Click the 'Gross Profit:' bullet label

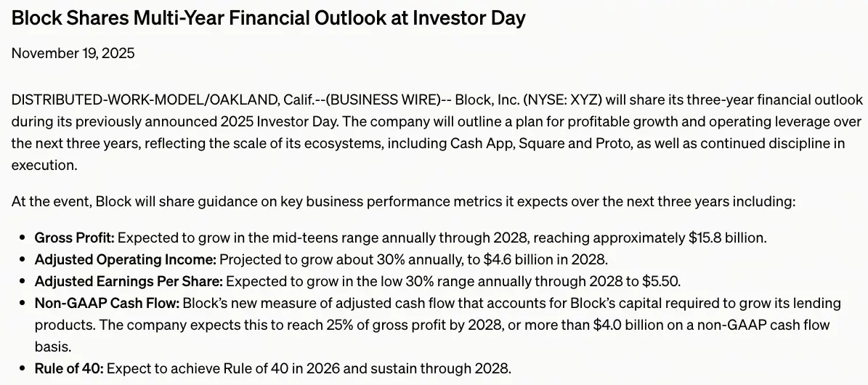click(x=74, y=238)
